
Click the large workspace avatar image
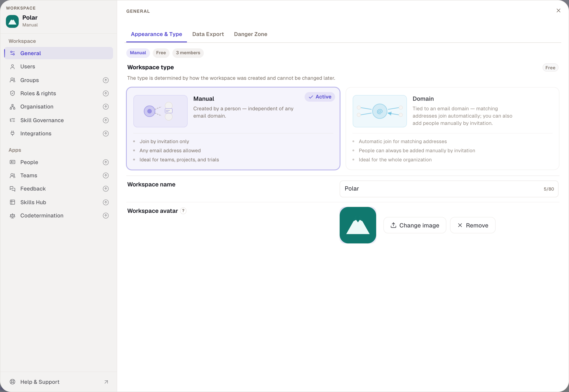click(358, 225)
